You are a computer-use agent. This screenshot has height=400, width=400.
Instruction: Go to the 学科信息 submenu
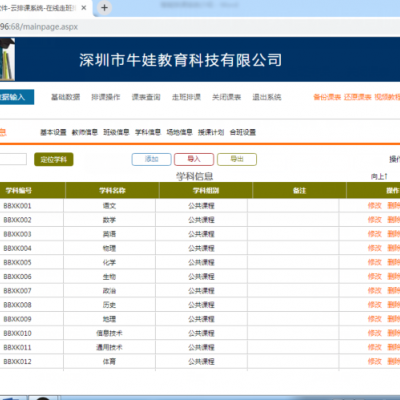[x=148, y=132]
